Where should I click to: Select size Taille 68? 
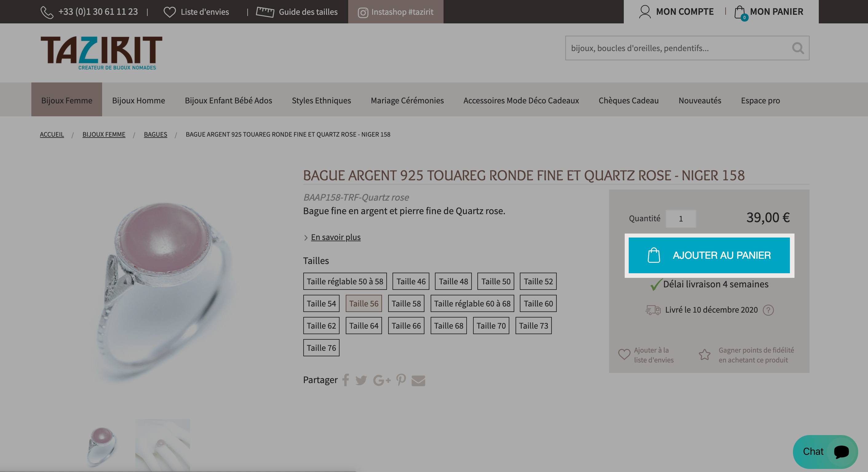coord(448,326)
